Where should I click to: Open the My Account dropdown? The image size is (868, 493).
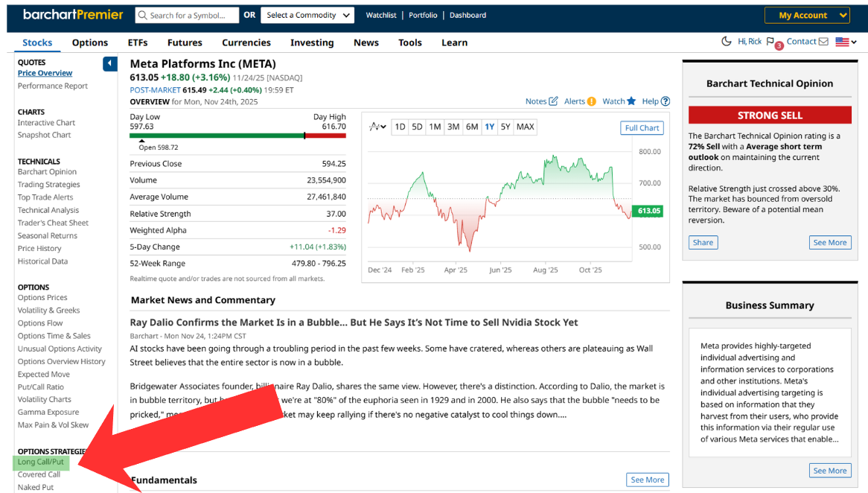pos(807,15)
